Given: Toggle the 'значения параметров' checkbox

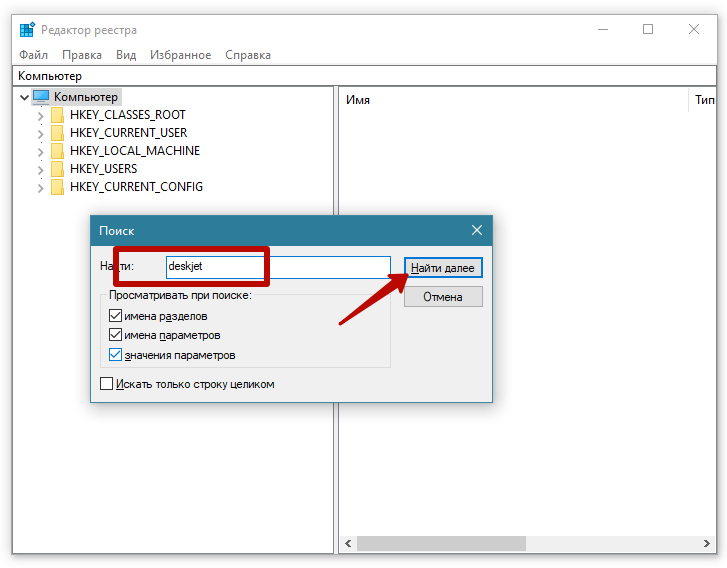Looking at the screenshot, I should 115,355.
